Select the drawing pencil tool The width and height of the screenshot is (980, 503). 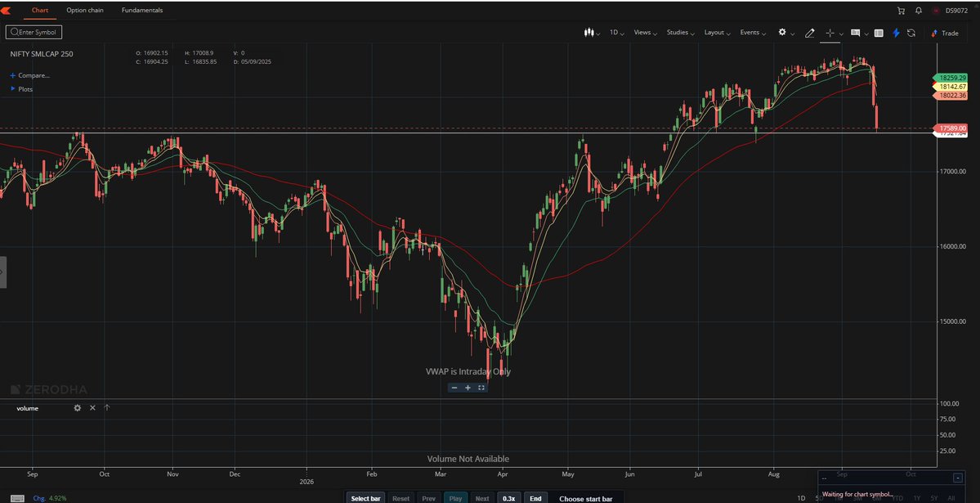pos(809,34)
